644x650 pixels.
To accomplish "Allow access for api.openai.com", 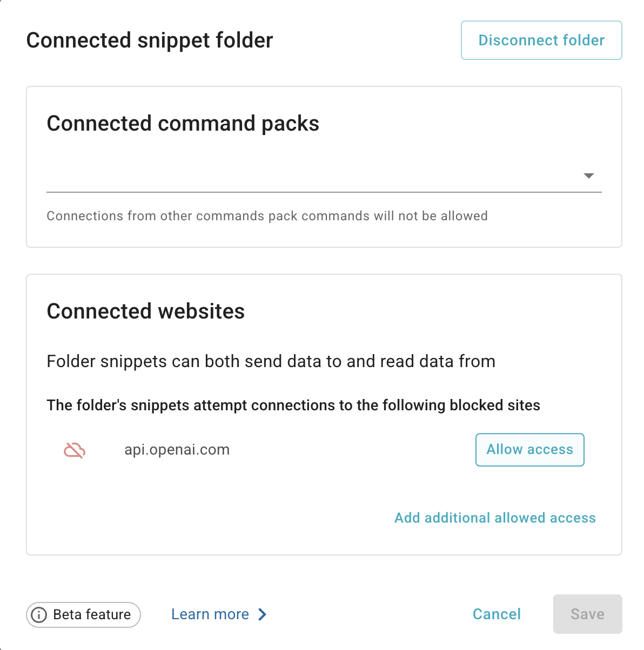I will 530,450.
